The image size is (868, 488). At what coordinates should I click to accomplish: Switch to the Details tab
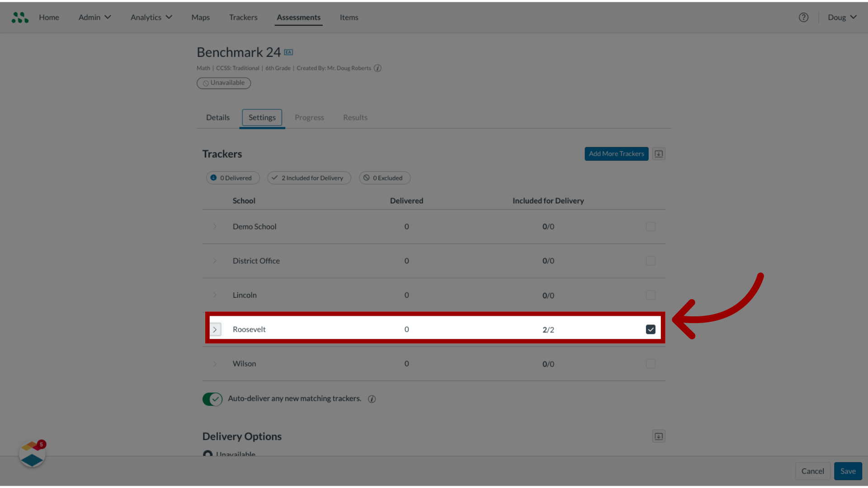[218, 117]
